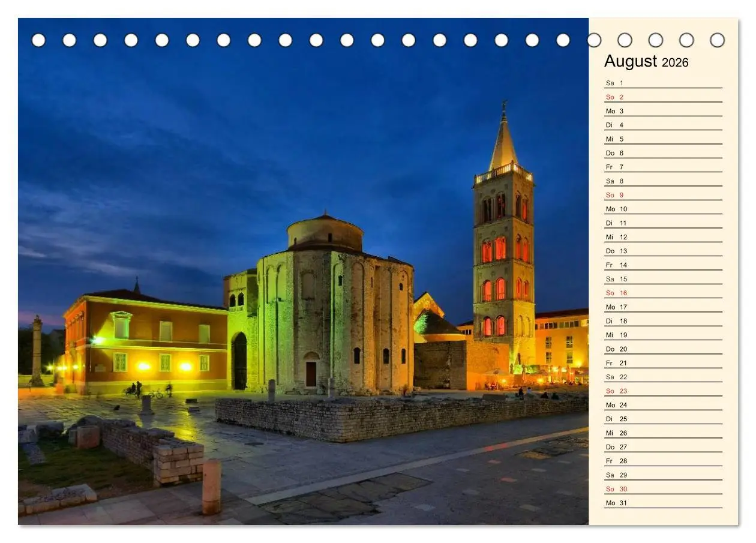Image resolution: width=756 pixels, height=543 pixels.
Task: Pick the Sa 15 date row
Action: pyautogui.click(x=663, y=279)
